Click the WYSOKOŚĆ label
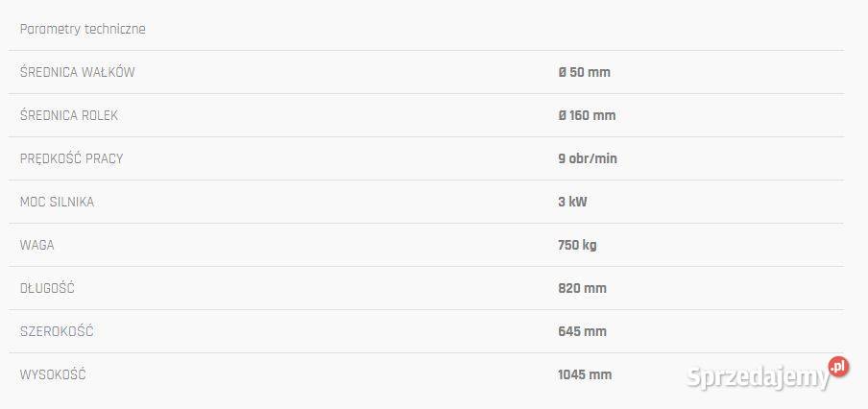This screenshot has height=409, width=868. tap(53, 374)
